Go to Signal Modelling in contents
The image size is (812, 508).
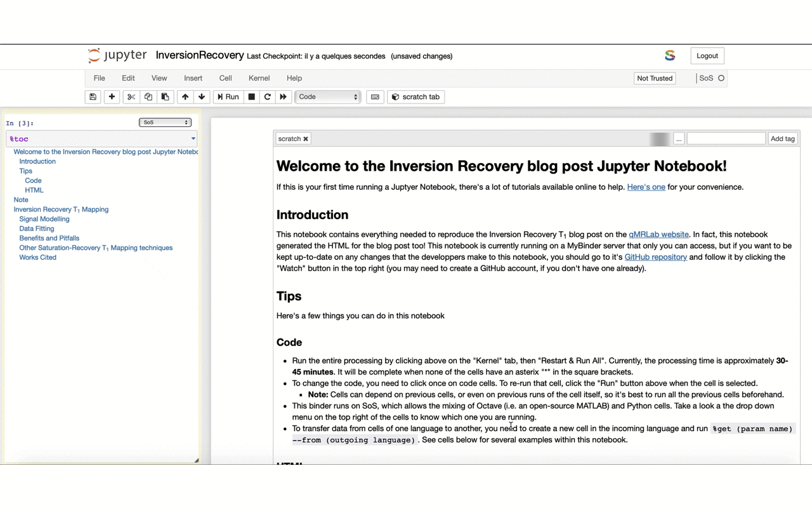coord(44,219)
